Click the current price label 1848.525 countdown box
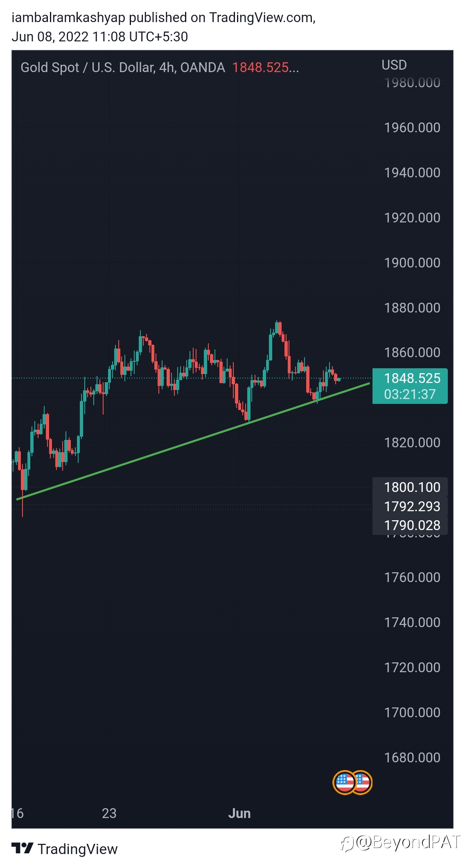 (x=410, y=386)
